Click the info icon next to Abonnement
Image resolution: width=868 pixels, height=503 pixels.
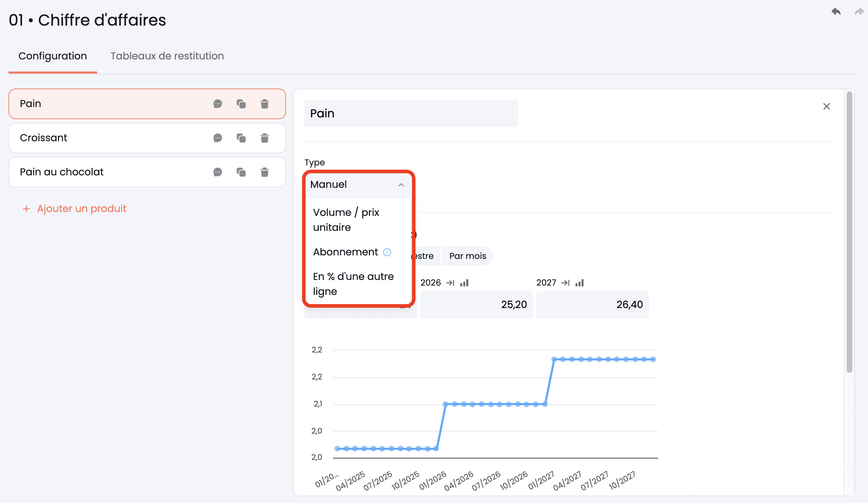pyautogui.click(x=387, y=252)
